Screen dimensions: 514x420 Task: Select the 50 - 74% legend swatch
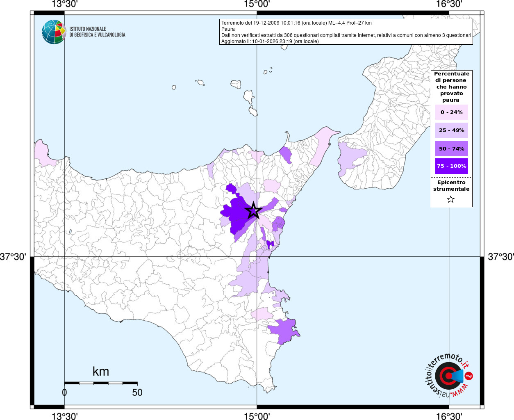point(451,148)
